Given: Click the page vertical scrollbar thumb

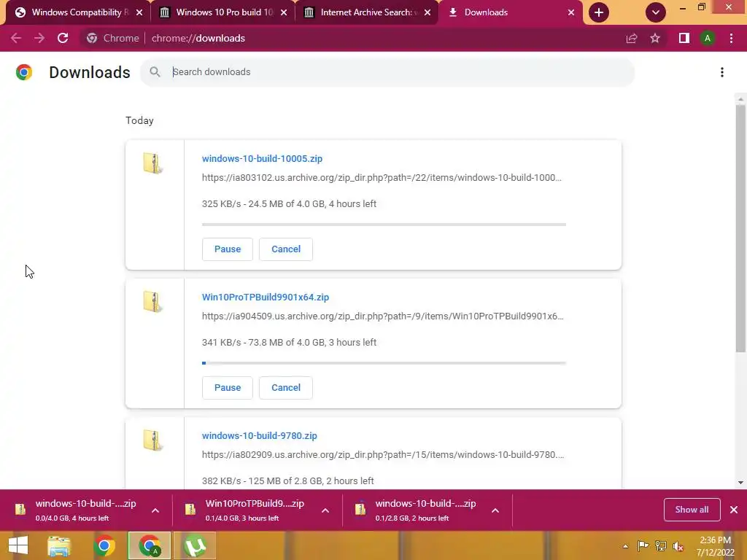Looking at the screenshot, I should (740, 228).
